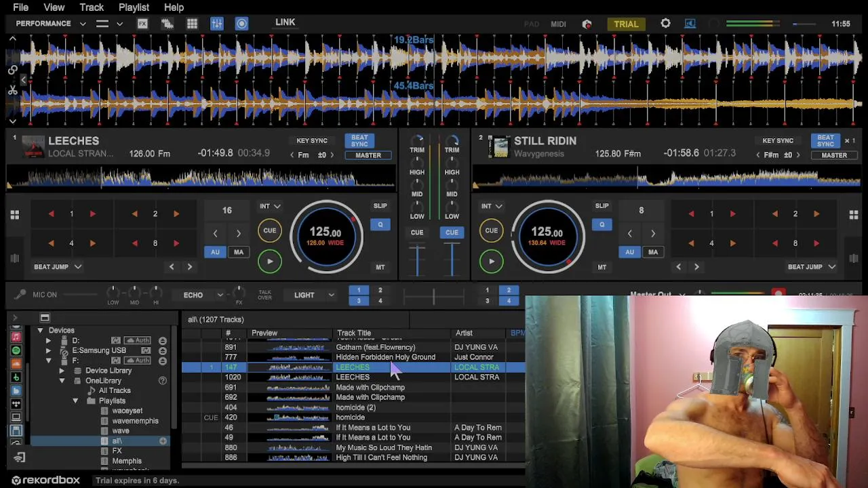
Task: Click deck 1 CUE button
Action: [270, 230]
